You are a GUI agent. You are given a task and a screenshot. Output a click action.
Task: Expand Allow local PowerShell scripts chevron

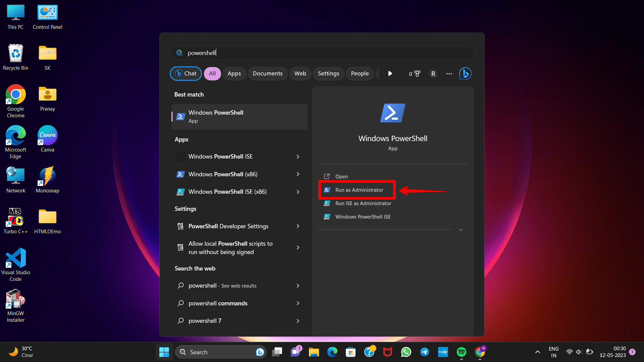pos(298,248)
